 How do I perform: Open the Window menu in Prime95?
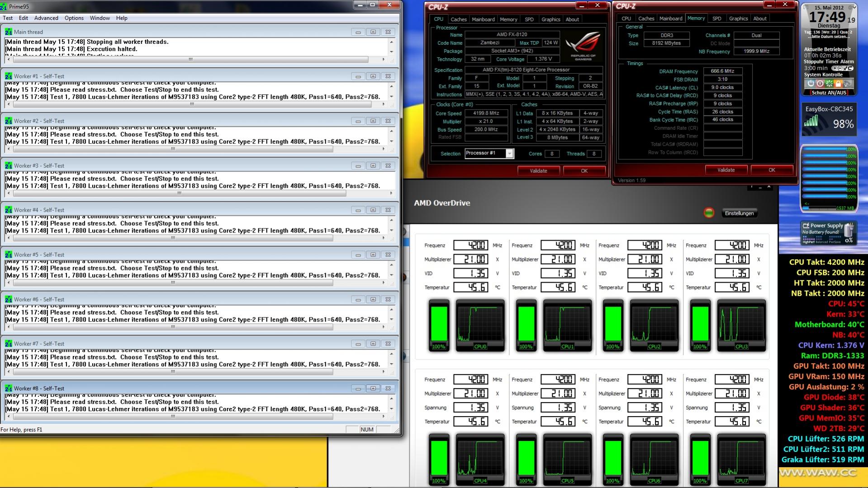click(100, 18)
